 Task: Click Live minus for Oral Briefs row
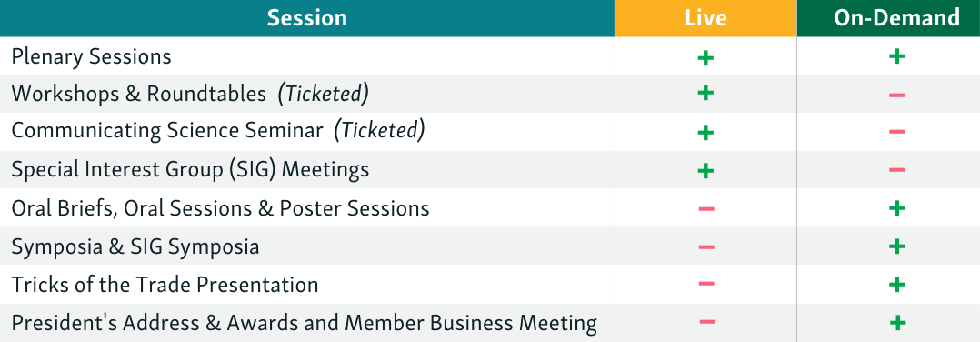pos(706,208)
